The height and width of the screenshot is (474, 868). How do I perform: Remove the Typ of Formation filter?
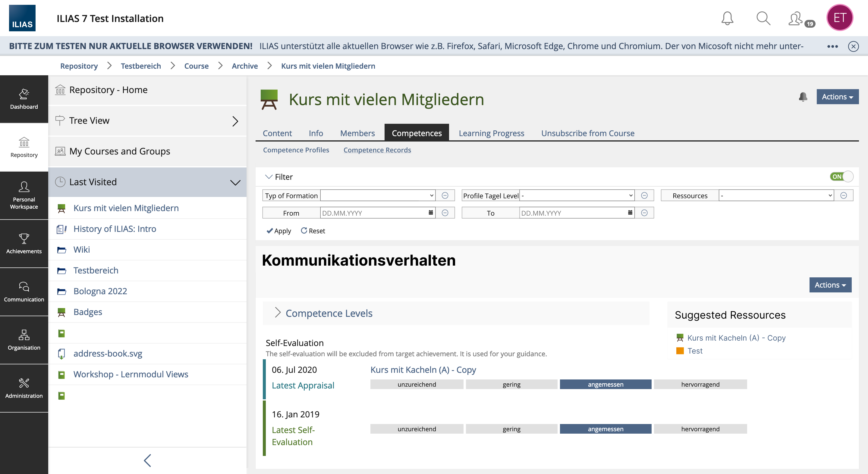(x=445, y=195)
